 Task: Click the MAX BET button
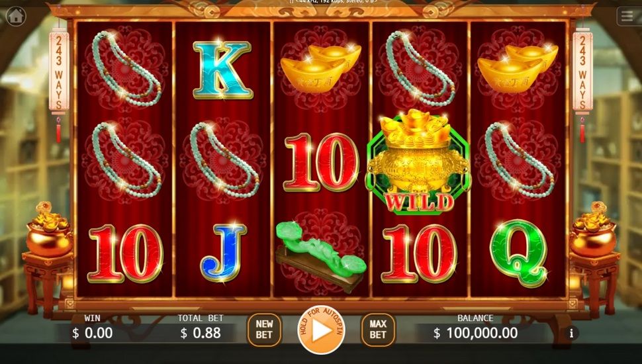(378, 330)
